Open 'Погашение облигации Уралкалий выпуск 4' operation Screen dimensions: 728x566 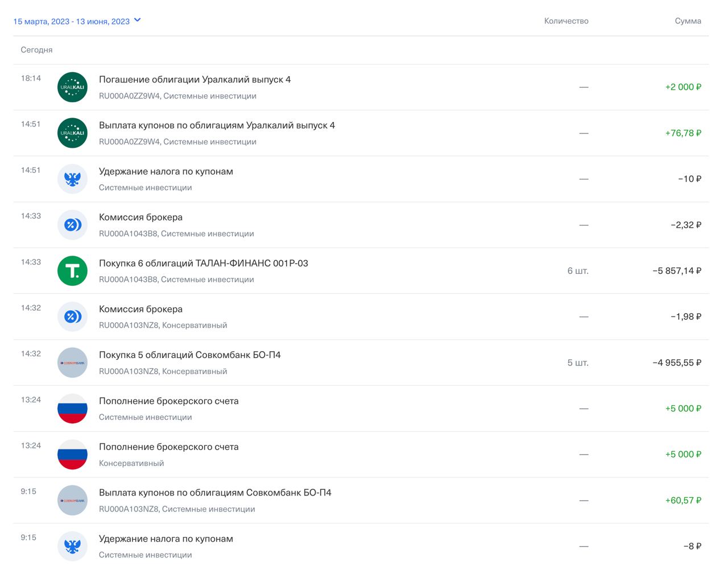pyautogui.click(x=195, y=80)
